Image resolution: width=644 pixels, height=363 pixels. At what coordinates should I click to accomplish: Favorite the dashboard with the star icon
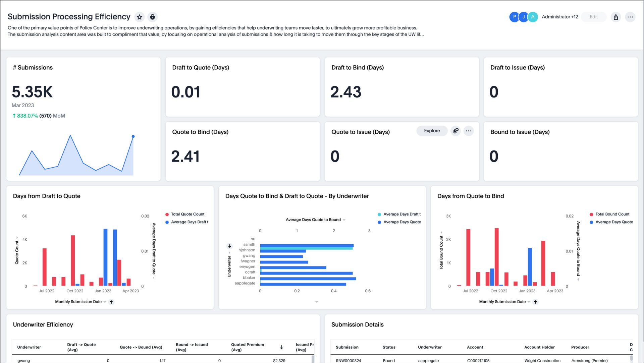[140, 17]
